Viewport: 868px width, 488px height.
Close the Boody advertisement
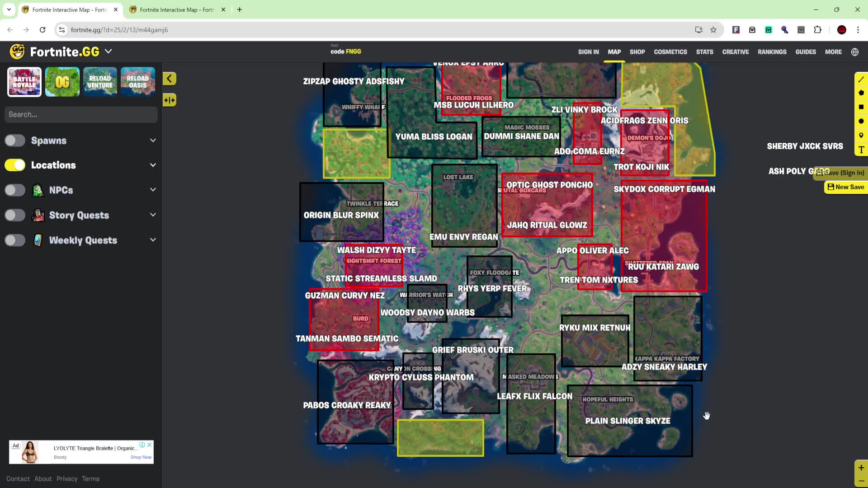click(x=149, y=445)
